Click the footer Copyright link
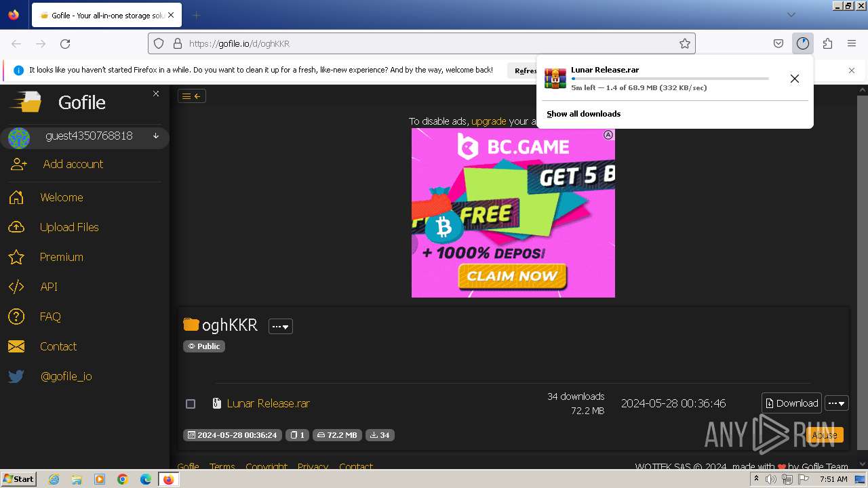 [x=267, y=466]
